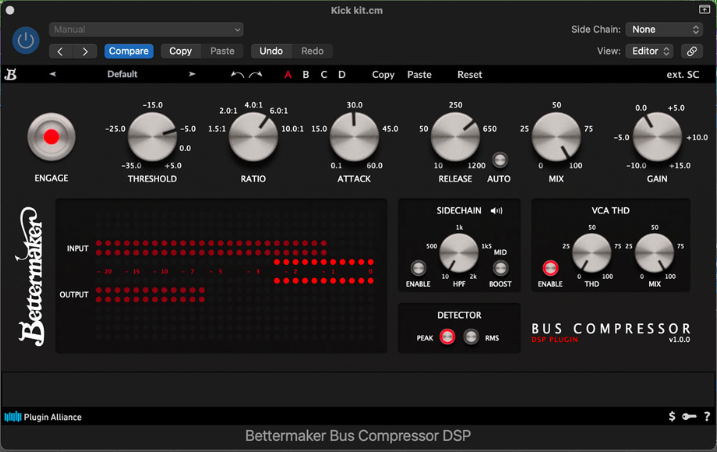Click the link chain icon
The width and height of the screenshot is (717, 452).
[x=692, y=51]
